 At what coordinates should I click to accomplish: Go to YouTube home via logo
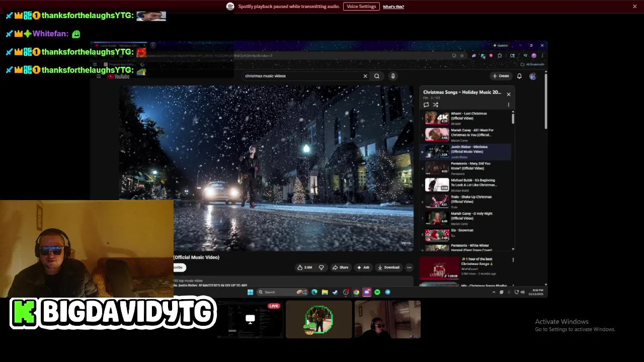[119, 76]
